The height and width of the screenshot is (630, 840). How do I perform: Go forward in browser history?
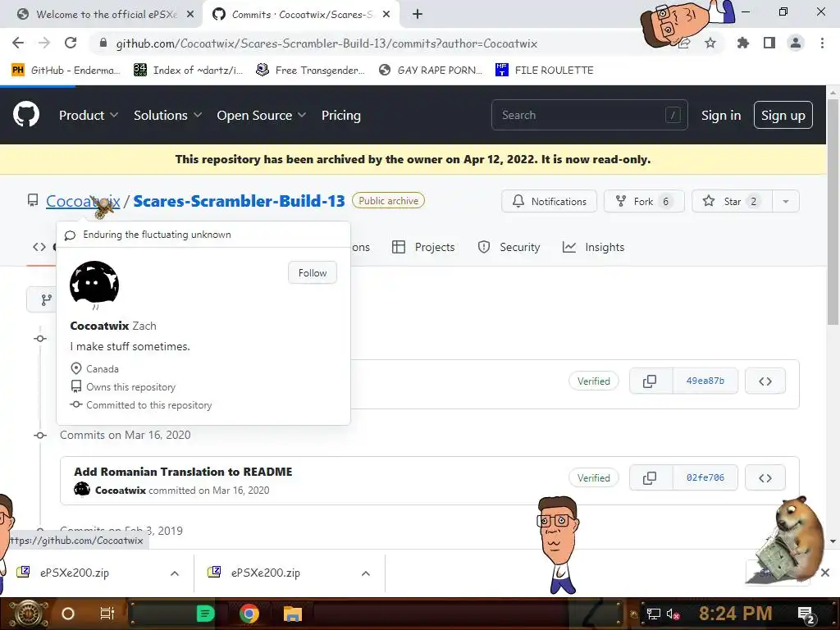click(44, 43)
